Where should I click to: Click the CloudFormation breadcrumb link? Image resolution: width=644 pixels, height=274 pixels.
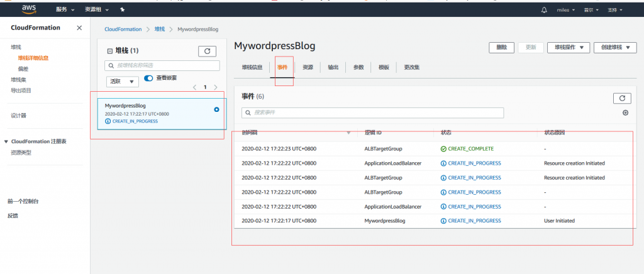pyautogui.click(x=123, y=29)
